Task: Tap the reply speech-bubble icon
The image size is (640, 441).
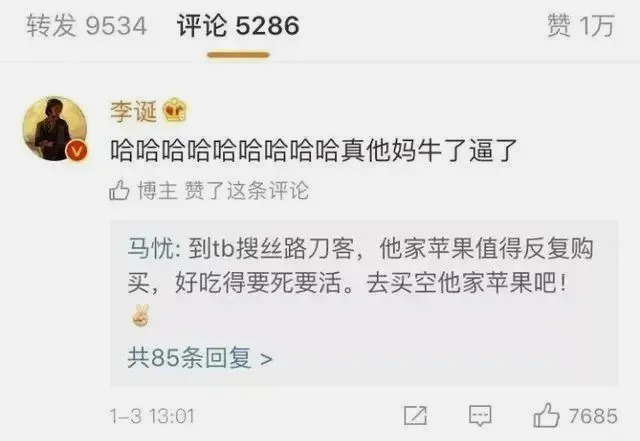Action: (480, 416)
